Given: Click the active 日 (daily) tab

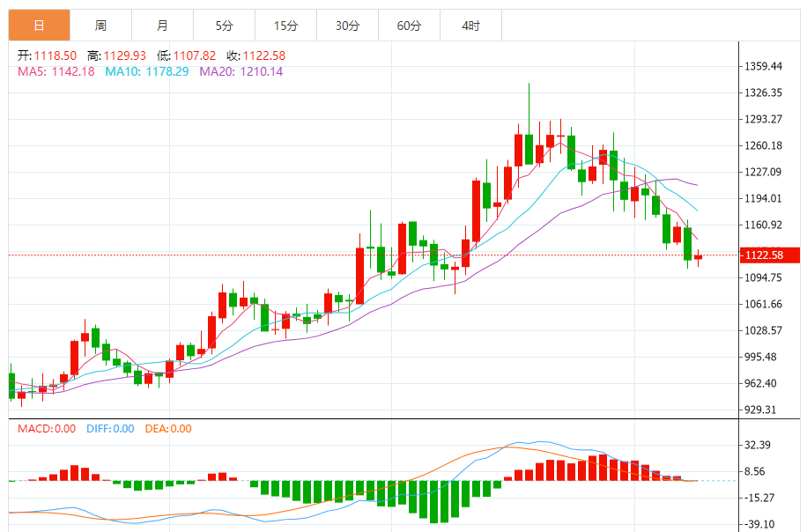Looking at the screenshot, I should [x=39, y=26].
